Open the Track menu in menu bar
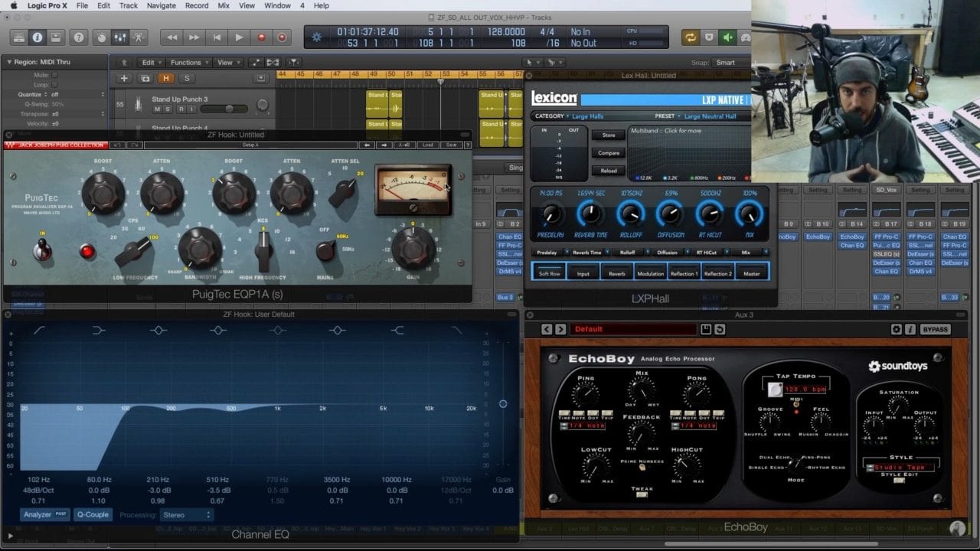The image size is (980, 551). tap(129, 5)
